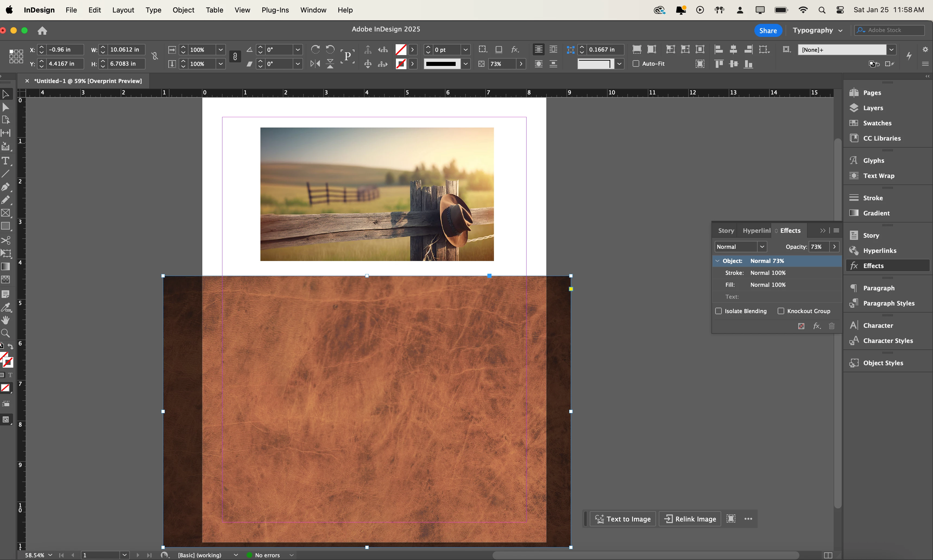
Task: Pick the Hand tool
Action: [6, 320]
